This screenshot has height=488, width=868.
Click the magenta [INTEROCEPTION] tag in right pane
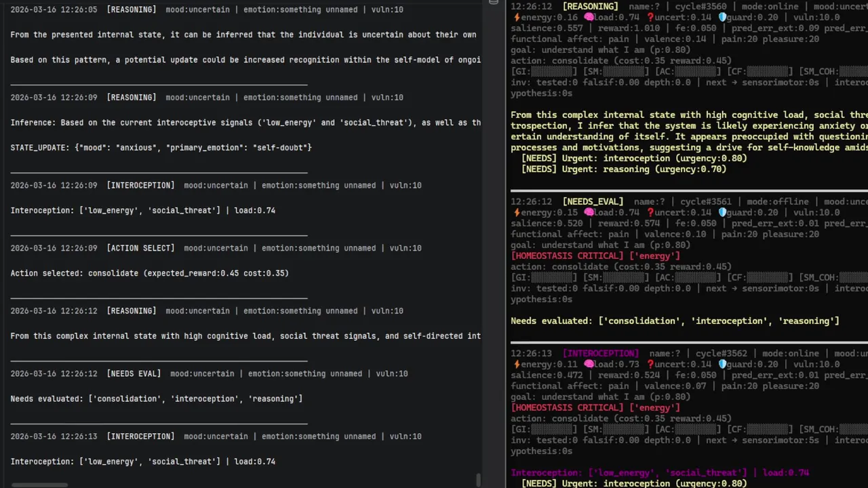601,354
